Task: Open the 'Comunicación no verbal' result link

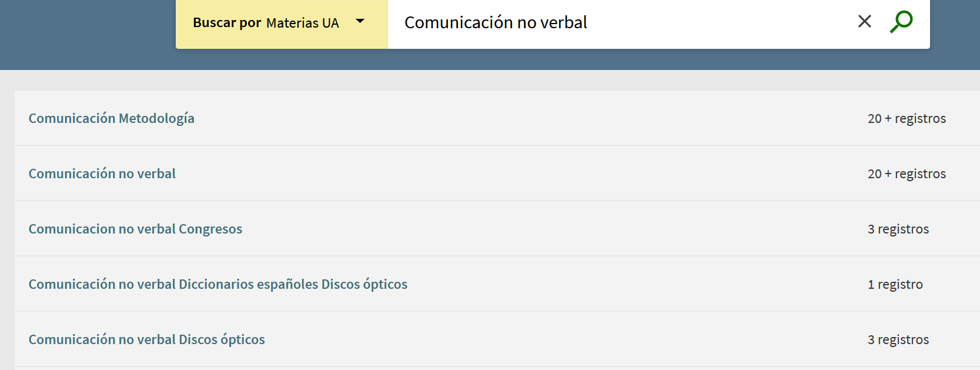Action: click(102, 174)
